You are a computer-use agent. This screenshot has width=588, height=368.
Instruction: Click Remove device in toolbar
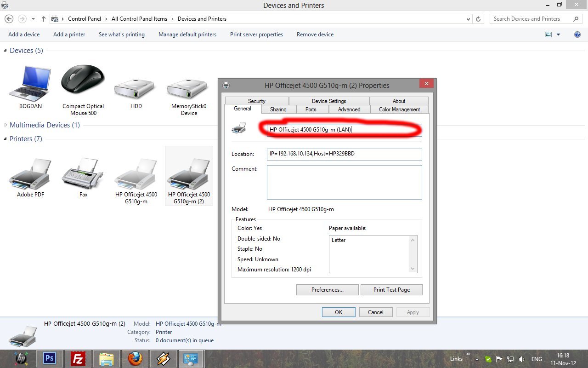pos(315,34)
